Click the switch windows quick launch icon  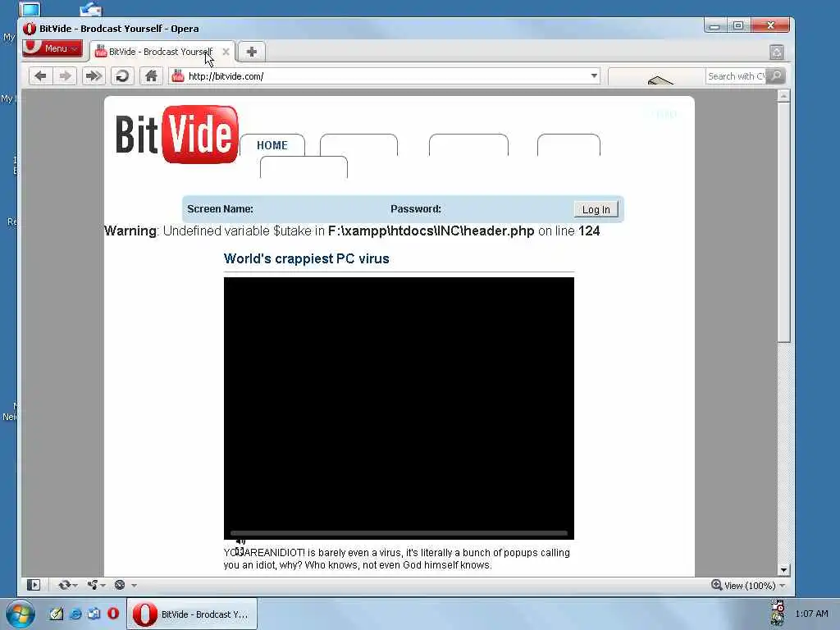(94, 614)
